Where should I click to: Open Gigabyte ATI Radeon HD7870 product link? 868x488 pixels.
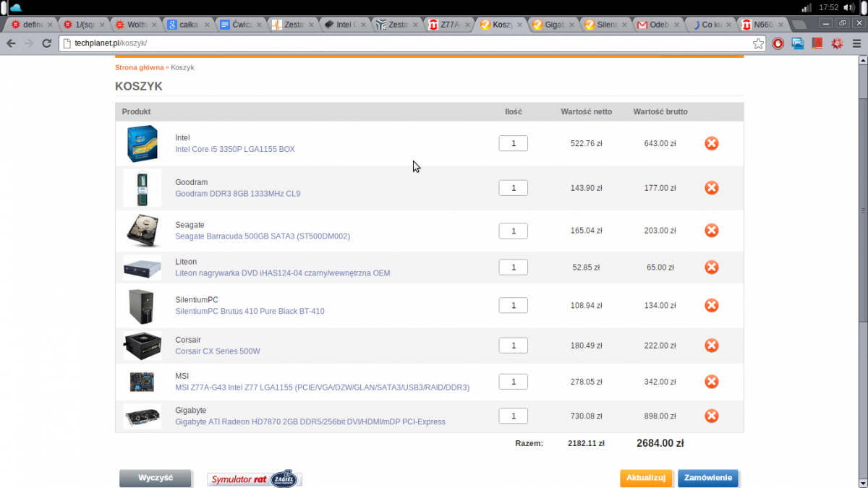[310, 421]
